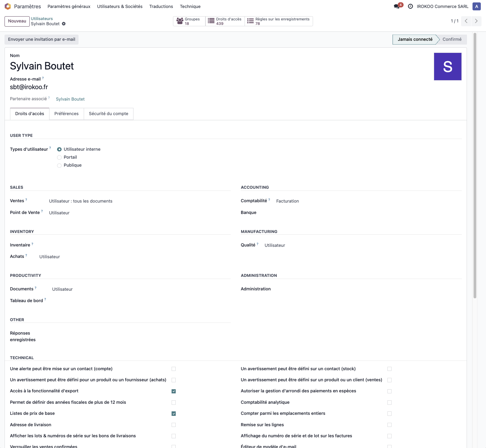486x448 pixels.
Task: Click Jamais connecté status stage
Action: [415, 39]
